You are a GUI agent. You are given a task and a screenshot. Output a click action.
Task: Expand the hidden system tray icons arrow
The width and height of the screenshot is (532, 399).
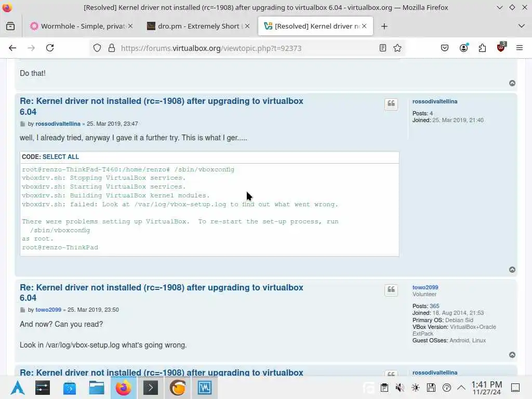(461, 388)
